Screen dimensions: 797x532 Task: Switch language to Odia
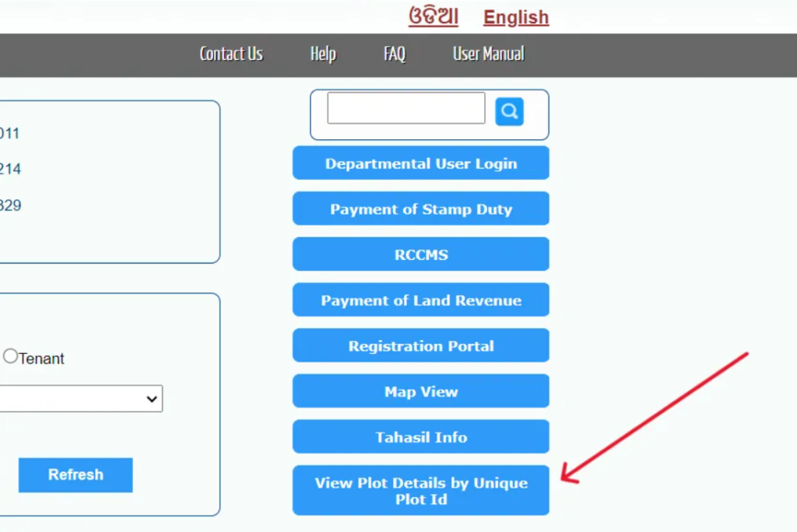tap(434, 17)
